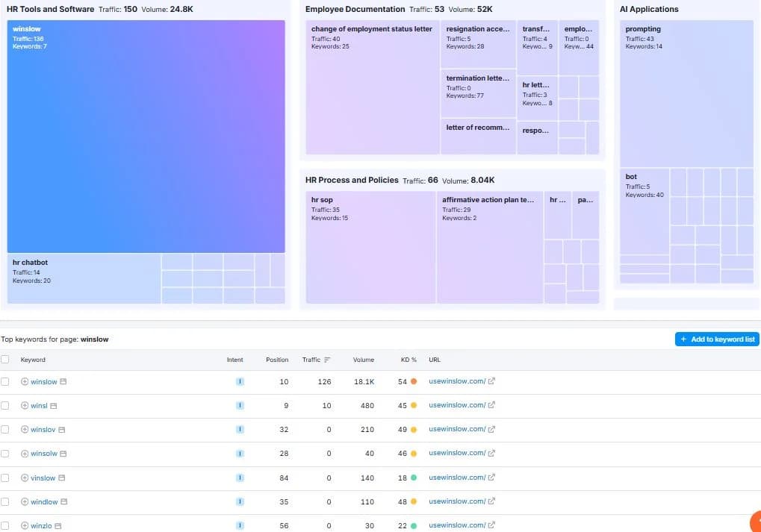The height and width of the screenshot is (532, 761).
Task: Click KD color dot for winslow row
Action: [414, 382]
